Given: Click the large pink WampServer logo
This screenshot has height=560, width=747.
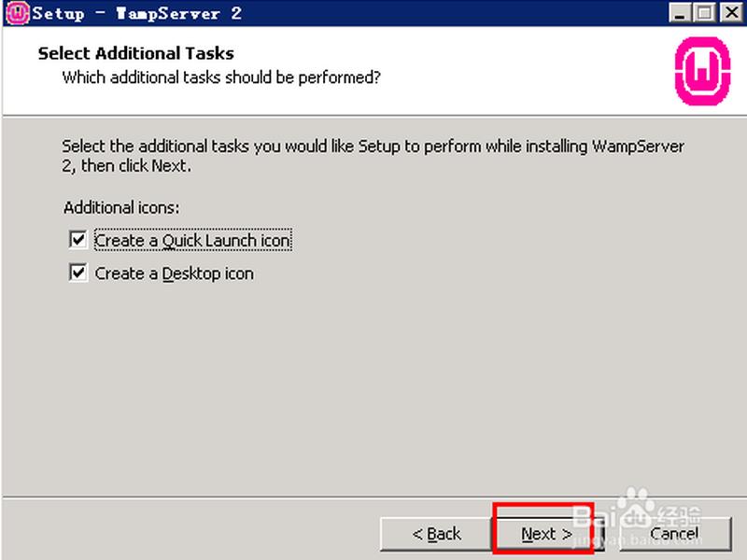Looking at the screenshot, I should pyautogui.click(x=703, y=72).
